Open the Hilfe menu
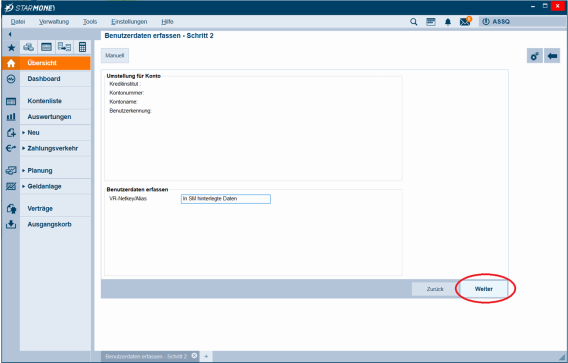This screenshot has width=568, height=363. 167,22
